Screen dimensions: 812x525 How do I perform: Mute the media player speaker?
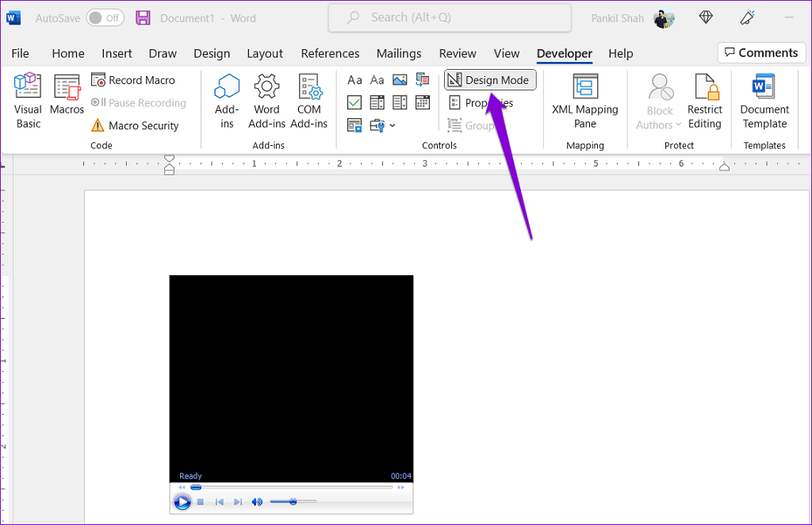point(257,502)
